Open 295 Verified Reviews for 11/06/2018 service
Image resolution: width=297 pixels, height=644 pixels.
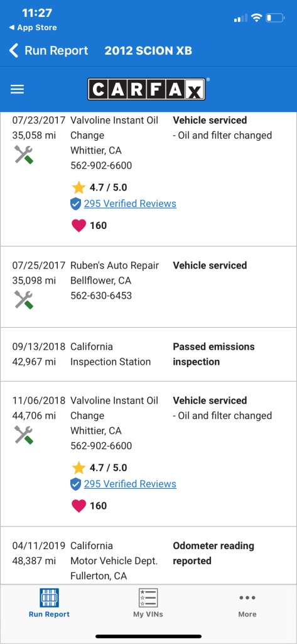click(130, 484)
